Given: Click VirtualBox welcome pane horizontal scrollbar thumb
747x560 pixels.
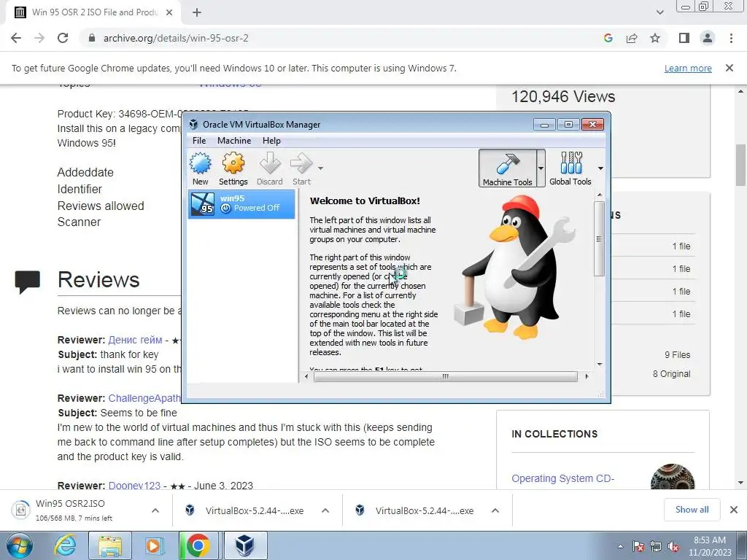Looking at the screenshot, I should [x=446, y=376].
